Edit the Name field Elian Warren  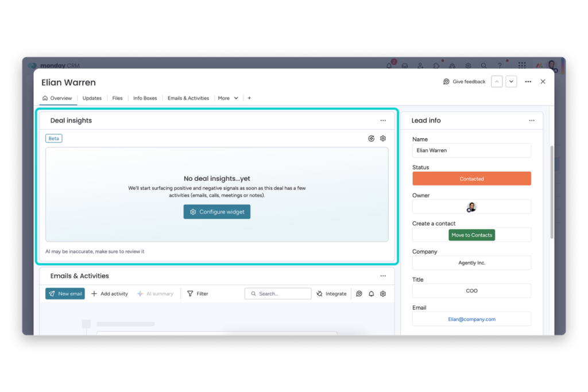point(472,150)
